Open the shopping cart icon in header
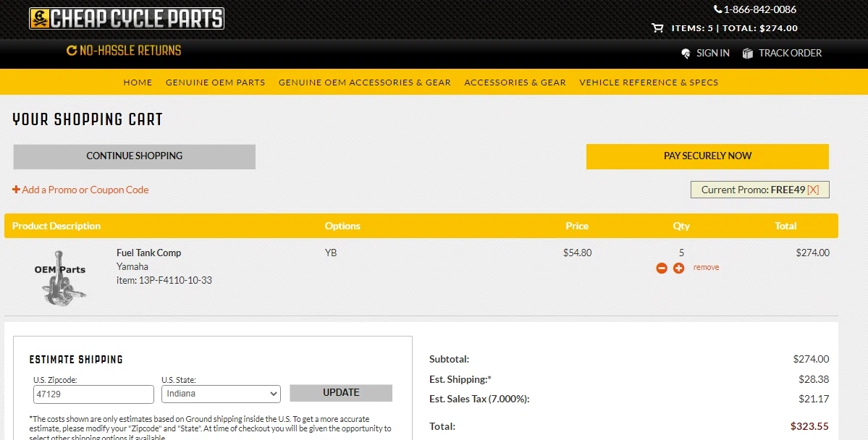 click(x=657, y=27)
